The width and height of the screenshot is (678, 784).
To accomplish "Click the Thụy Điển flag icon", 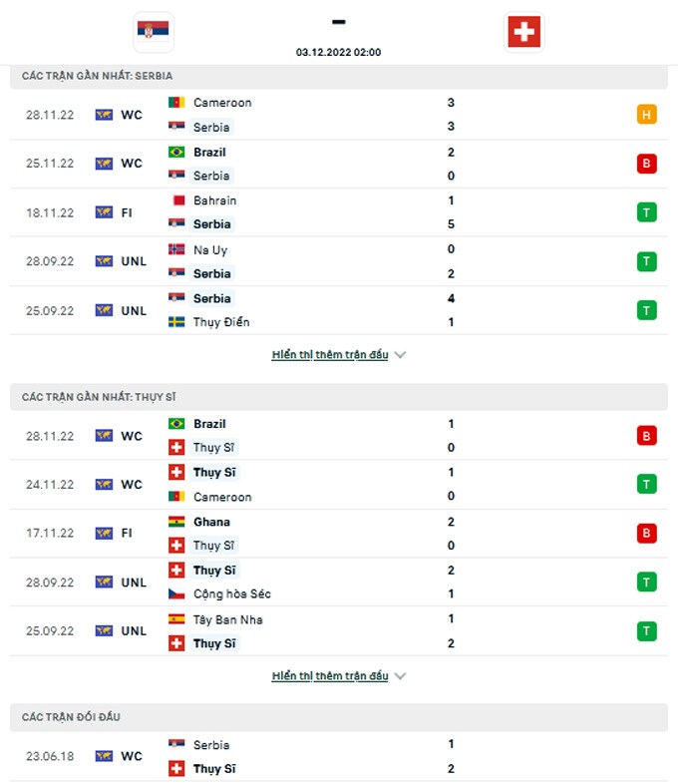I will click(176, 322).
